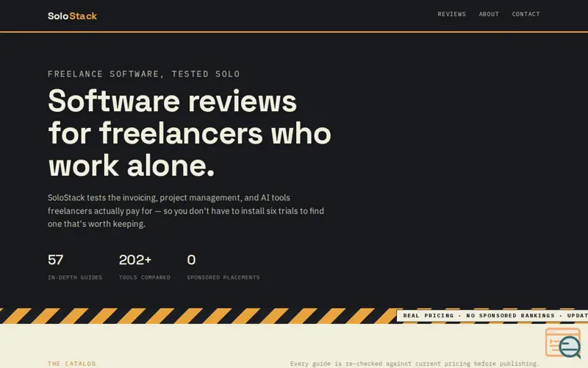This screenshot has height=368, width=588.
Task: Open the About nav item
Action: coord(489,14)
